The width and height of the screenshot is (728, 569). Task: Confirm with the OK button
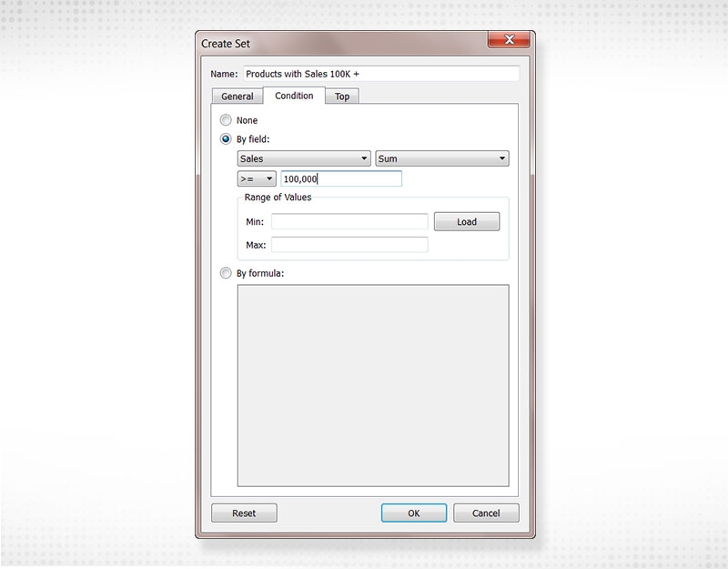(413, 513)
